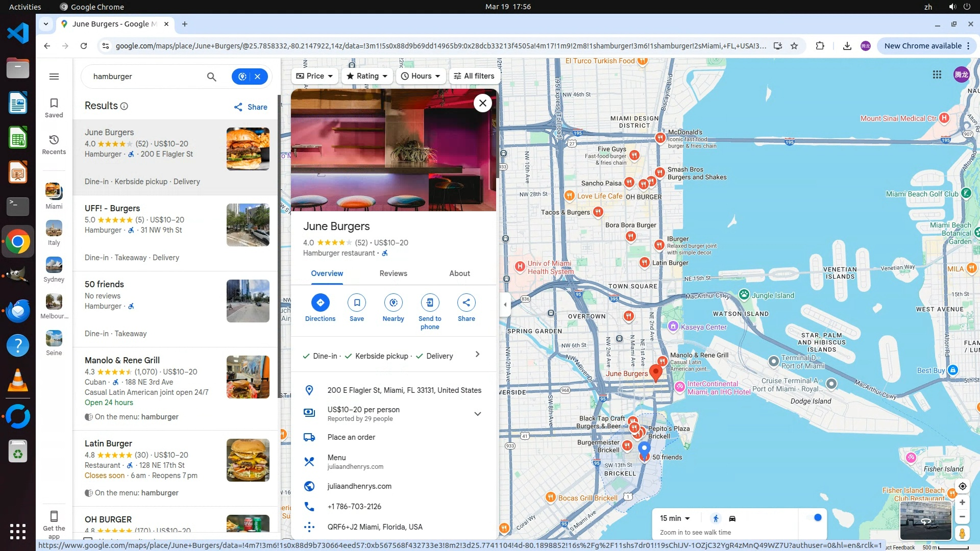Open the Google apps grid icon
Screen dimensions: 980x551
point(937,74)
